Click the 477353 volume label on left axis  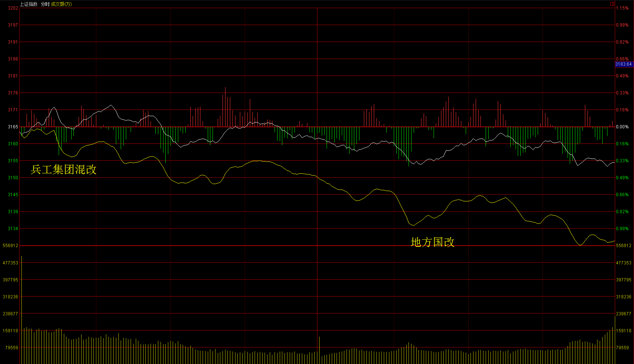click(x=10, y=263)
